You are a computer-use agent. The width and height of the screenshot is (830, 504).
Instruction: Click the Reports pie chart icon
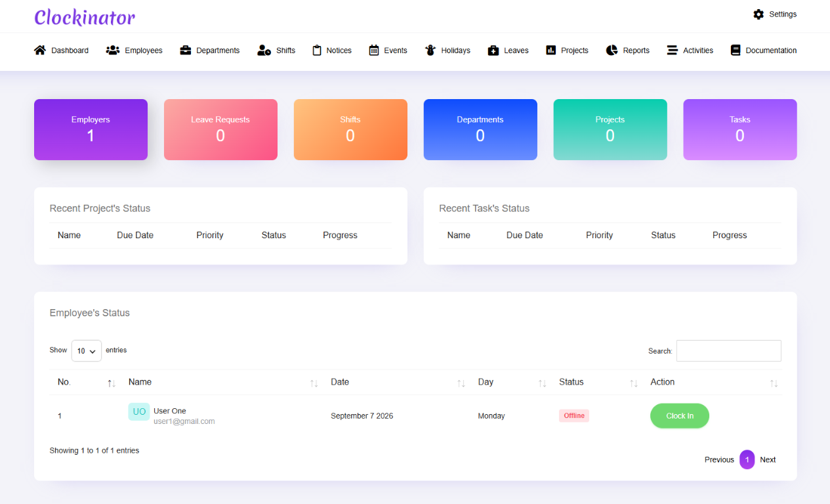(612, 50)
